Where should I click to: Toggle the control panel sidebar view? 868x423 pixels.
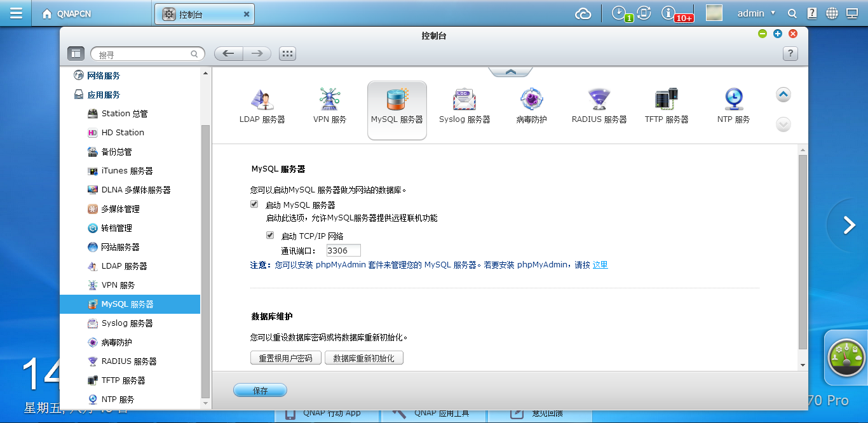(x=76, y=54)
